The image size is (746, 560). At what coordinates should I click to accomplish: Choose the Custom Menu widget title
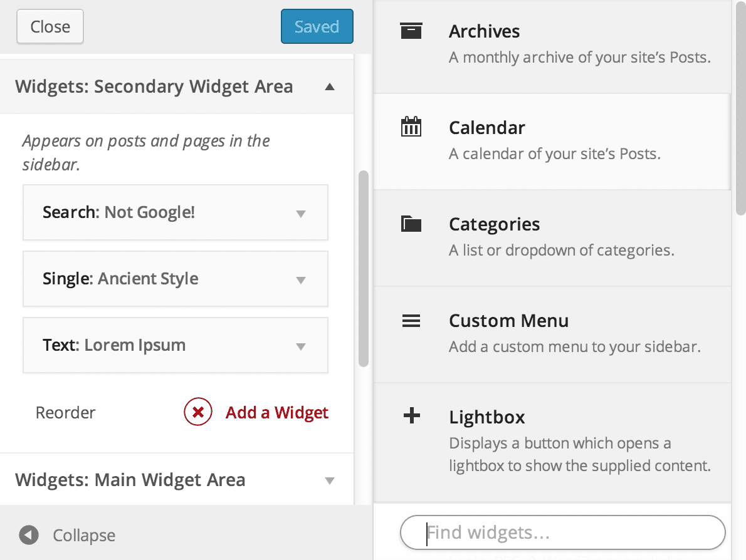click(x=508, y=321)
